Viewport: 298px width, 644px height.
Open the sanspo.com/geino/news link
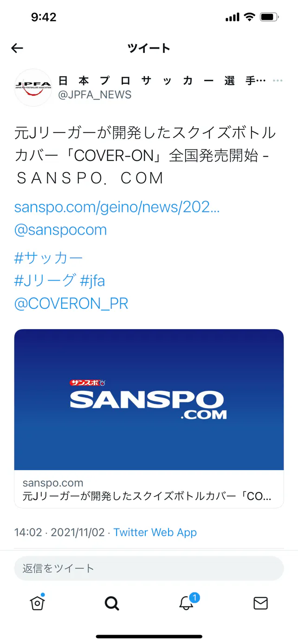[117, 207]
